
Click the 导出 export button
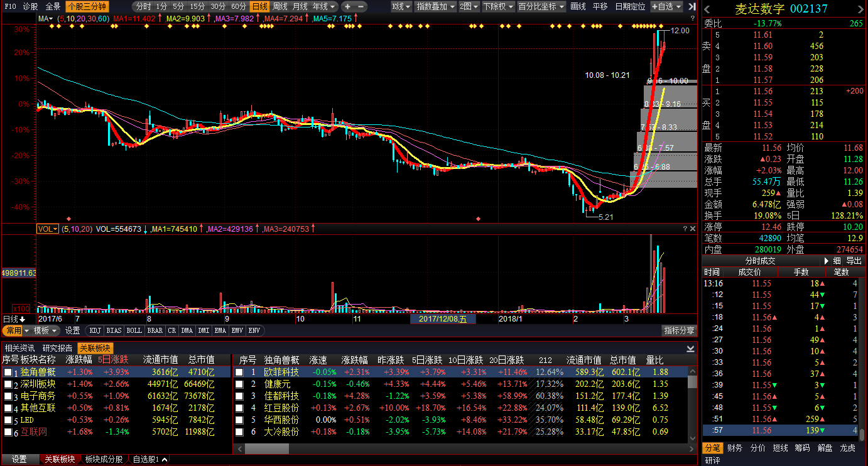click(x=854, y=261)
